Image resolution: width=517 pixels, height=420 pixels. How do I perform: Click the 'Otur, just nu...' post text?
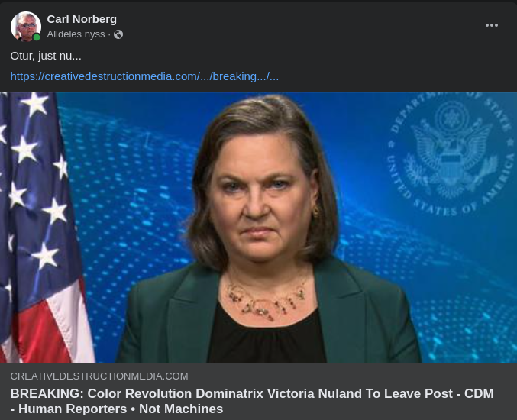coord(46,56)
